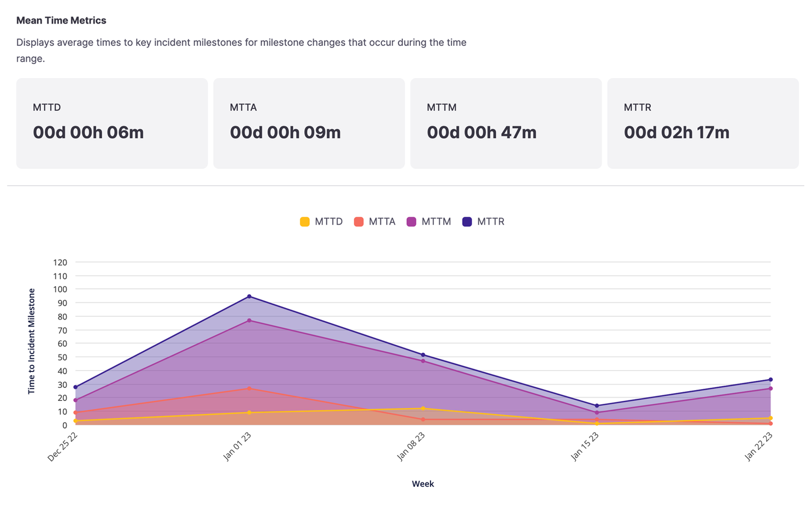This screenshot has width=812, height=508.
Task: Select the MTTA 00d 00h 09m card
Action: [x=309, y=123]
